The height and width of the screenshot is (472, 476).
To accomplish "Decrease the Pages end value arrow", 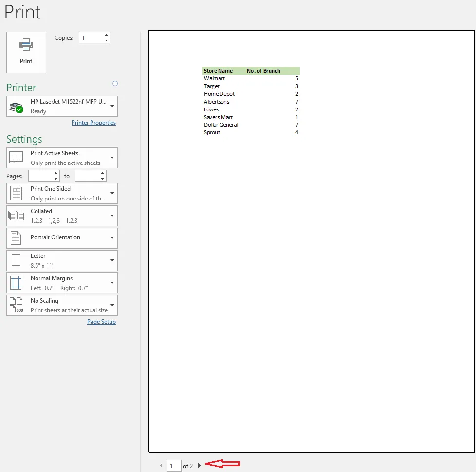I will coord(103,179).
